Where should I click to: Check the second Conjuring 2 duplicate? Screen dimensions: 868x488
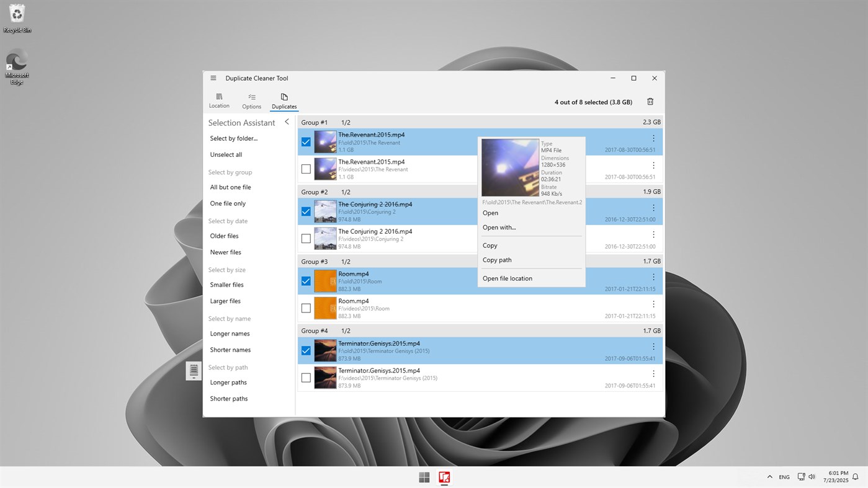tap(305, 238)
